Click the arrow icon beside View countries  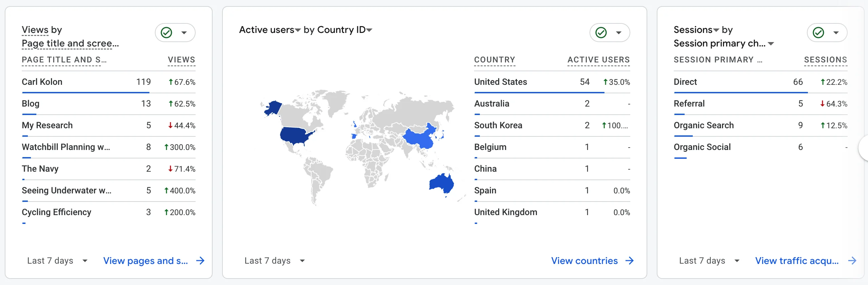(630, 261)
